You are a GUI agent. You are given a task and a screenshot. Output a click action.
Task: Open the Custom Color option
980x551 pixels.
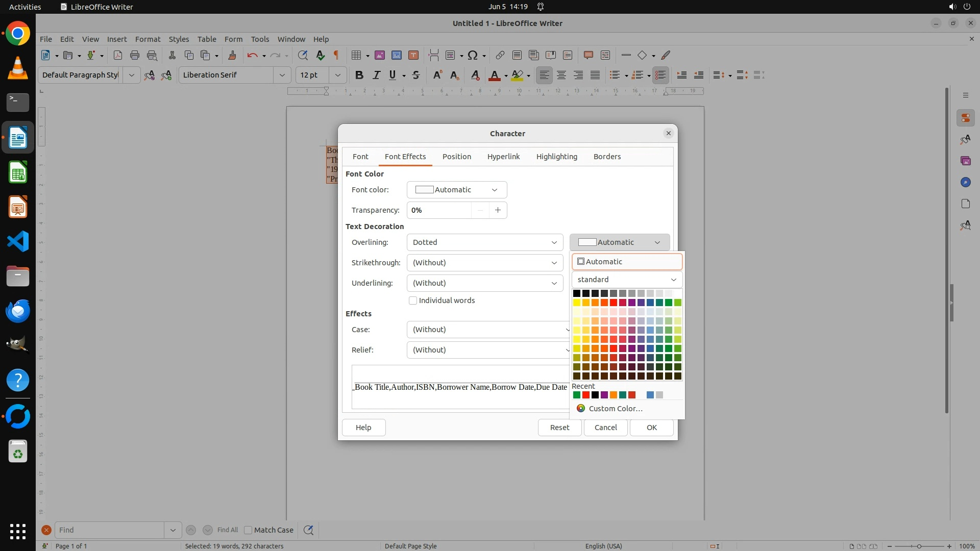(615, 409)
